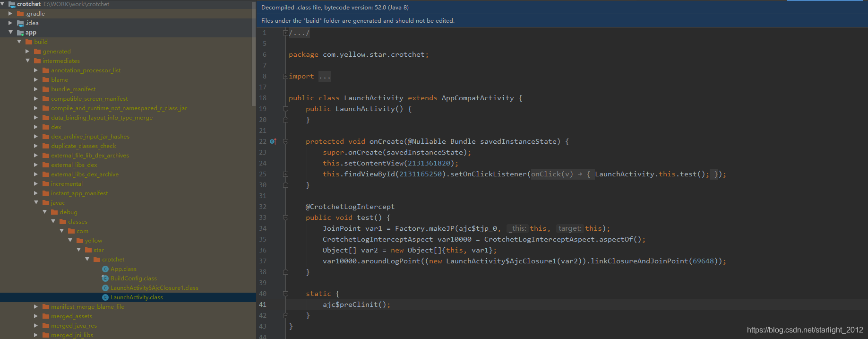
Task: Click 'ajc$preClinit();' on line 41
Action: point(357,304)
